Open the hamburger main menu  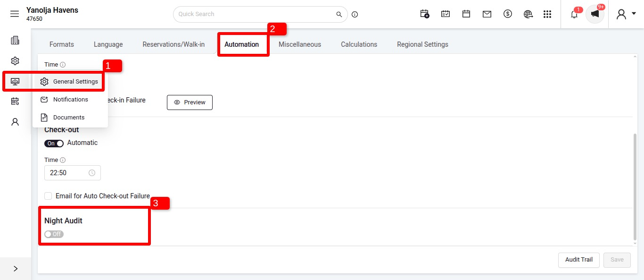[x=15, y=14]
